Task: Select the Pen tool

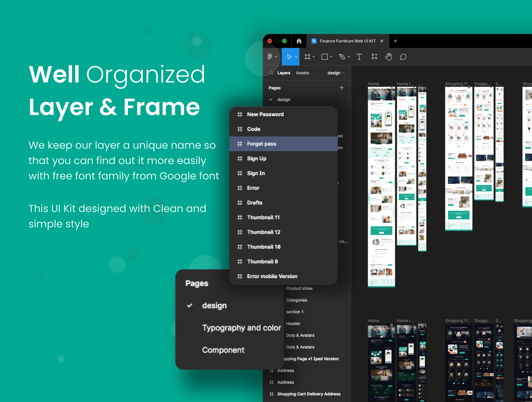Action: [x=342, y=57]
